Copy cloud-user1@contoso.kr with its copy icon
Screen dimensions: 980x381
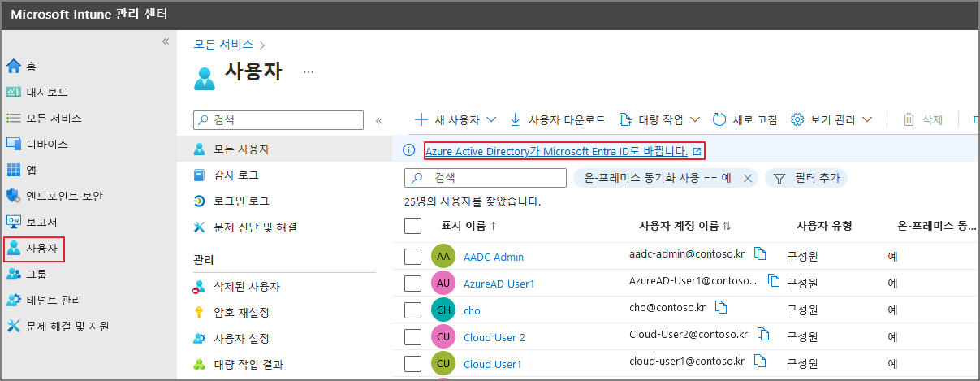click(x=761, y=361)
